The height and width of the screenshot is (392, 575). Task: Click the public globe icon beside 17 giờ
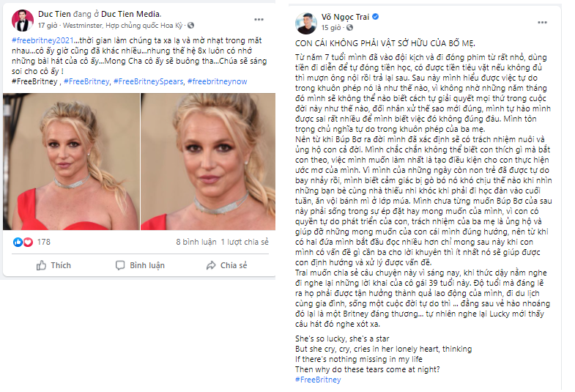[x=190, y=26]
